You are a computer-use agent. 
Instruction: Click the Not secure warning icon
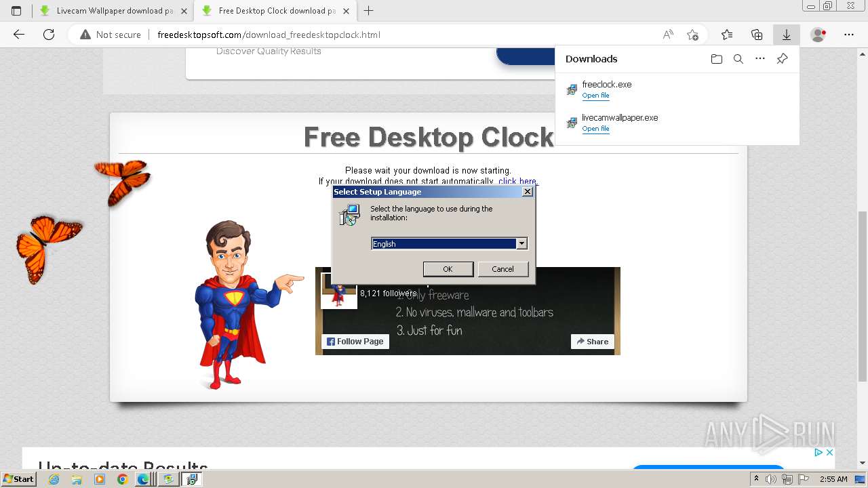click(x=85, y=35)
